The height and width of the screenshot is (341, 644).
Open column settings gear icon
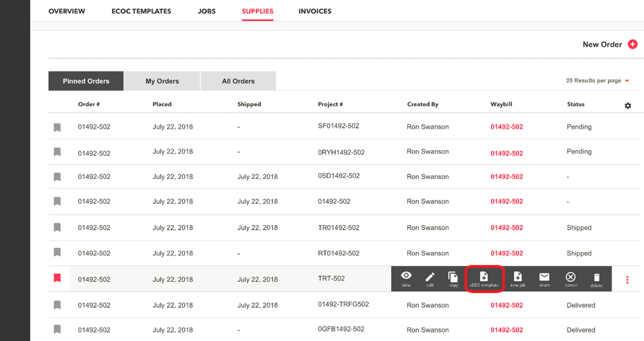point(627,106)
